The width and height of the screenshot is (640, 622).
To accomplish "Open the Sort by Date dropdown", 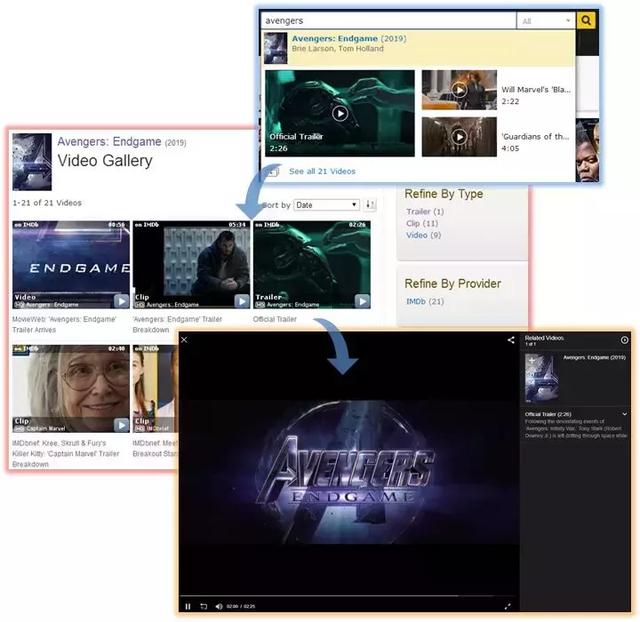I will (327, 205).
